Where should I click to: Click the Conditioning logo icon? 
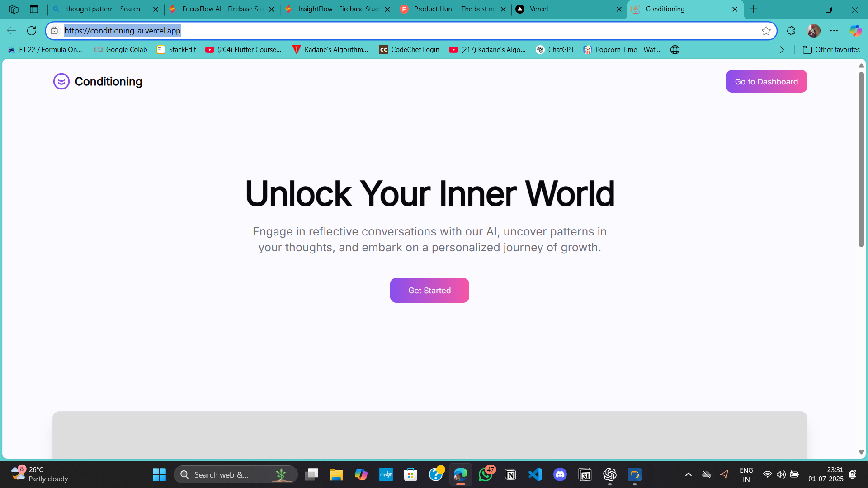(61, 81)
